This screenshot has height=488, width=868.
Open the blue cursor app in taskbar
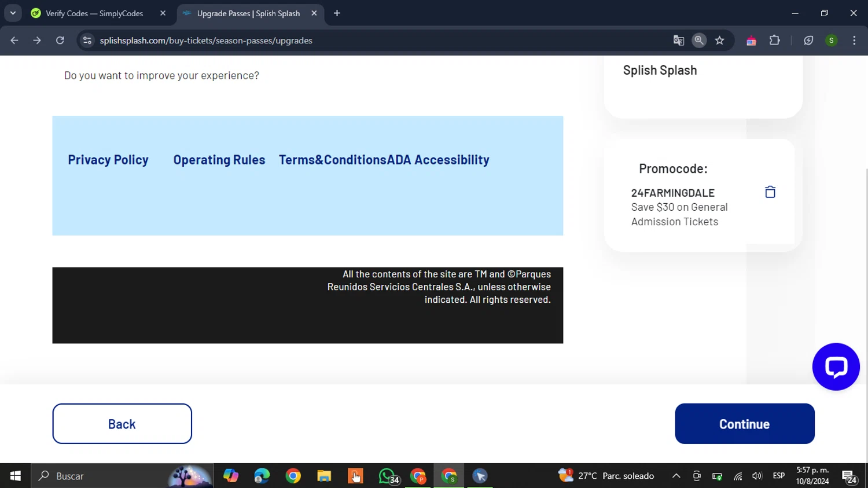pyautogui.click(x=480, y=476)
